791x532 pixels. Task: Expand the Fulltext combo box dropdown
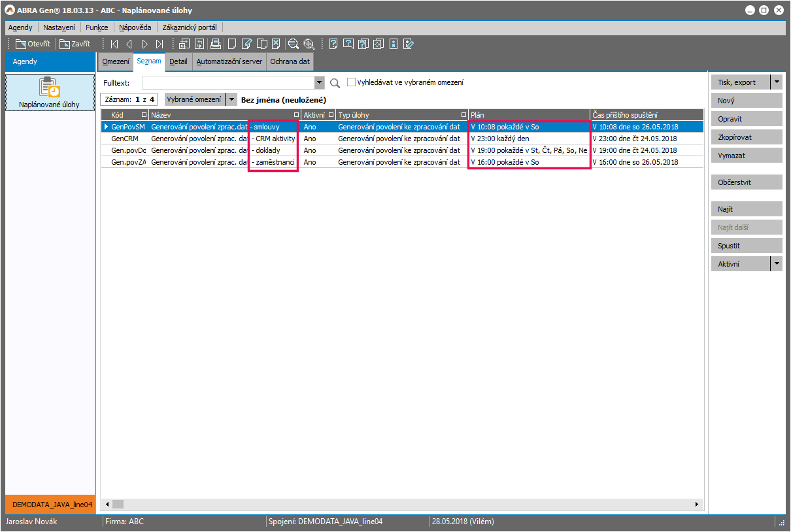coord(320,83)
